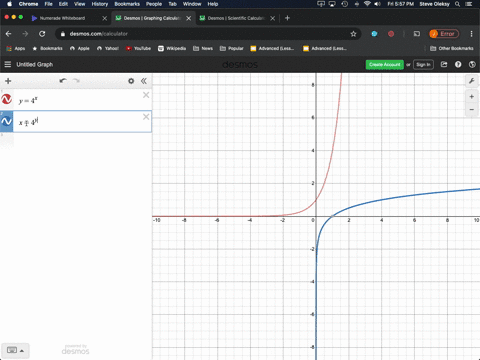
Task: Toggle visibility of x=4^y blue curve
Action: click(6, 121)
